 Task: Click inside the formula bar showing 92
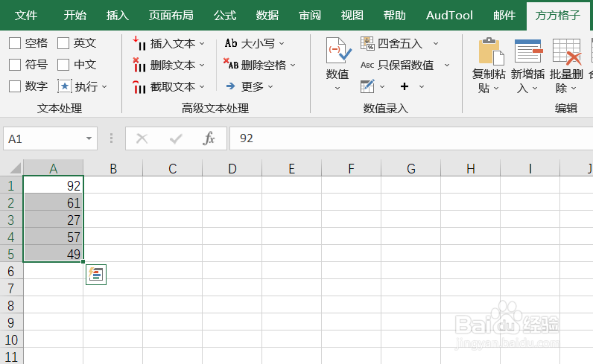(x=411, y=138)
